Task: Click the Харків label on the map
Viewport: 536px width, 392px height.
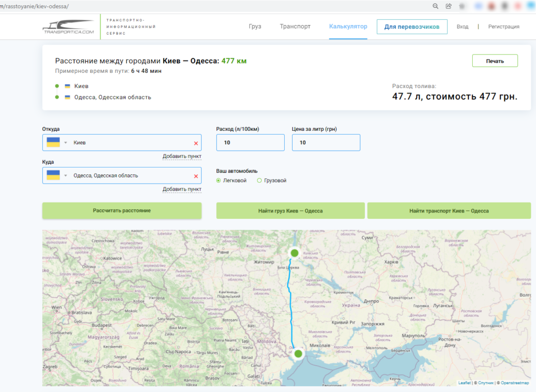Action: tap(391, 262)
